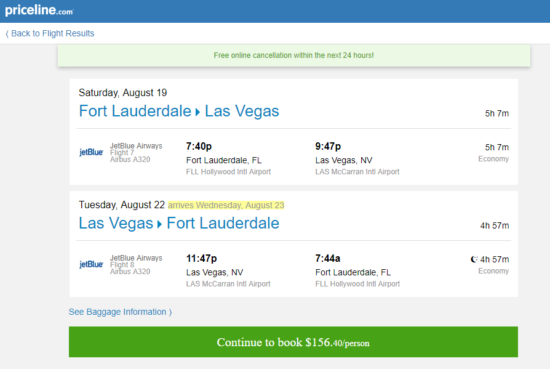Go back to Flight Results

[x=50, y=33]
